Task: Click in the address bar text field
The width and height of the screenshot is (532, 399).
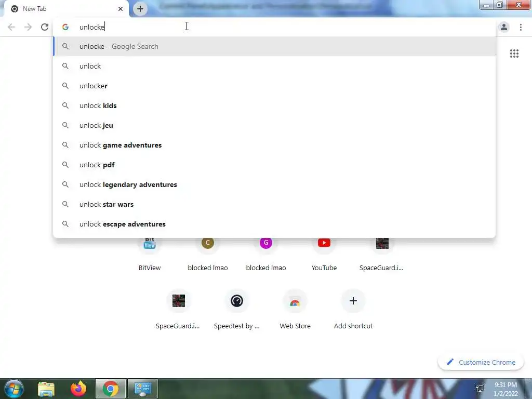Action: [x=275, y=27]
